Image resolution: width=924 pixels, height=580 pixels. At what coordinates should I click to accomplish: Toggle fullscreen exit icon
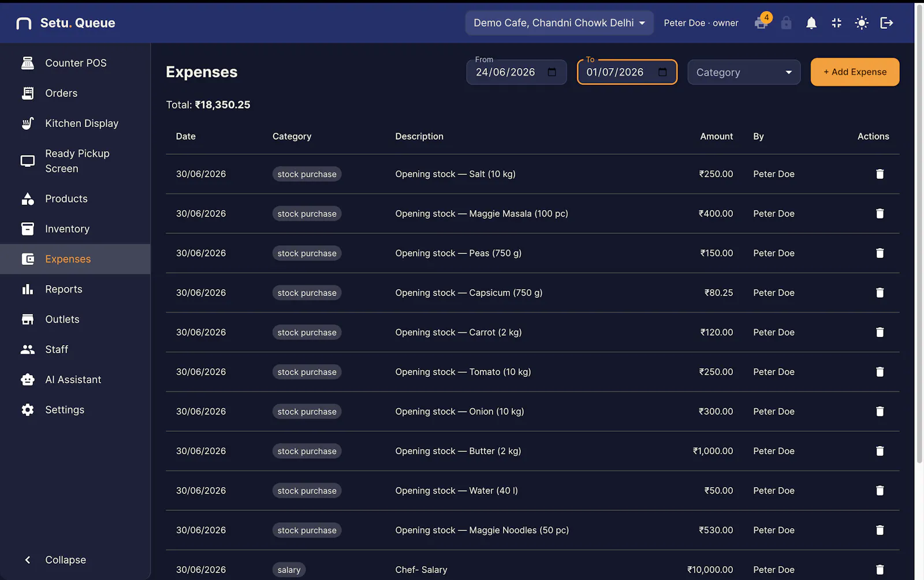836,23
